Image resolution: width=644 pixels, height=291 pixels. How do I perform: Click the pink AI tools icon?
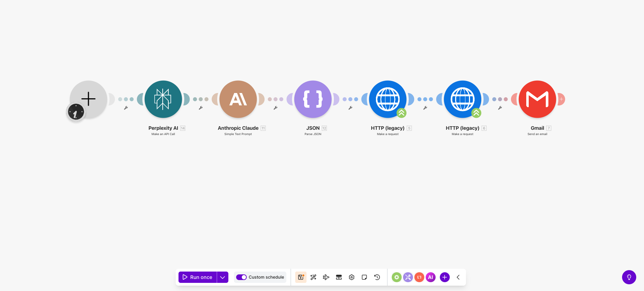click(x=430, y=277)
